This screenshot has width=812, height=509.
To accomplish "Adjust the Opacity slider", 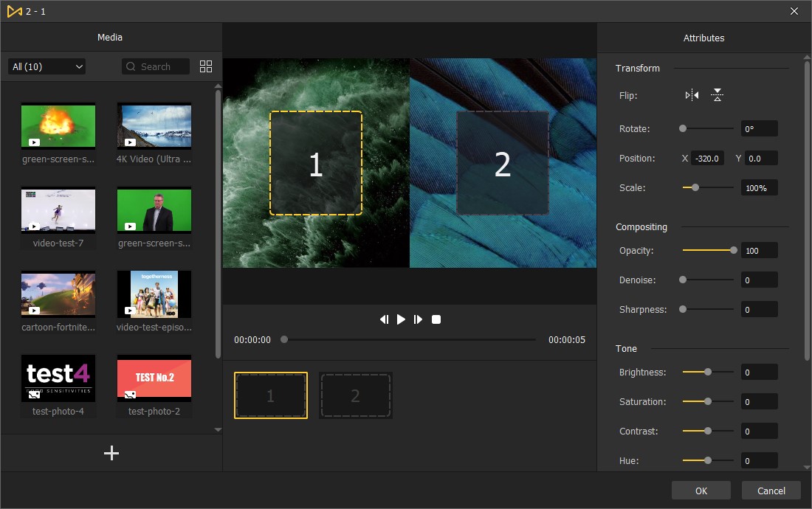I will (708, 250).
